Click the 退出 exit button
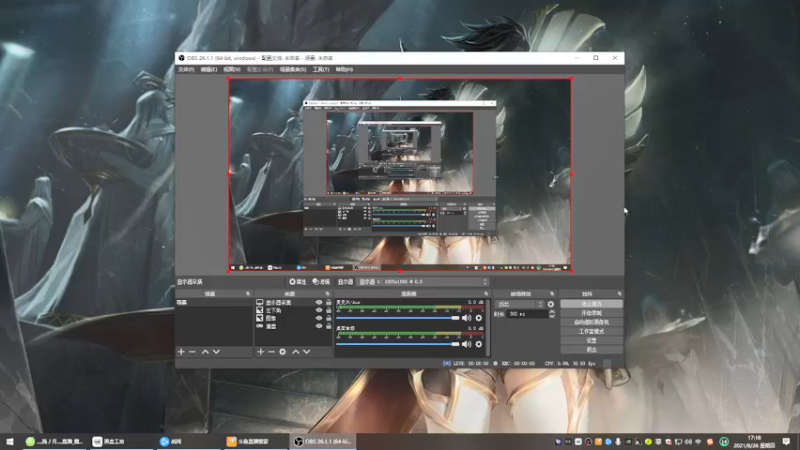Viewport: 800px width, 450px height. tap(591, 349)
